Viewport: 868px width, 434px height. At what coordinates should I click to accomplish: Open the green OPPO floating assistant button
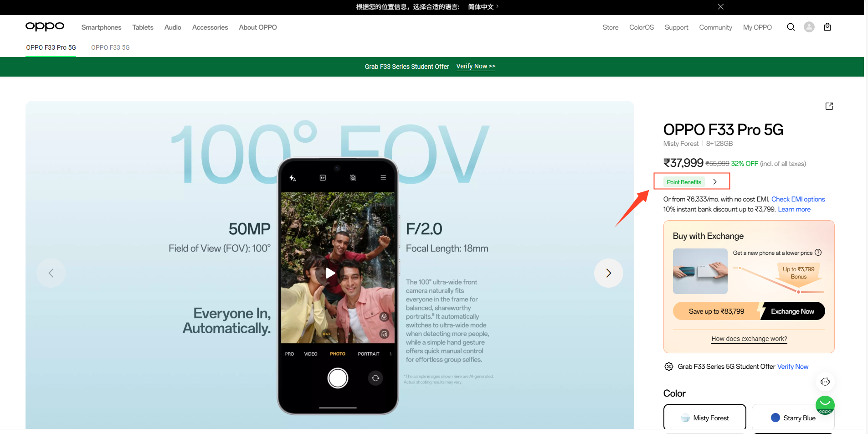(x=825, y=405)
